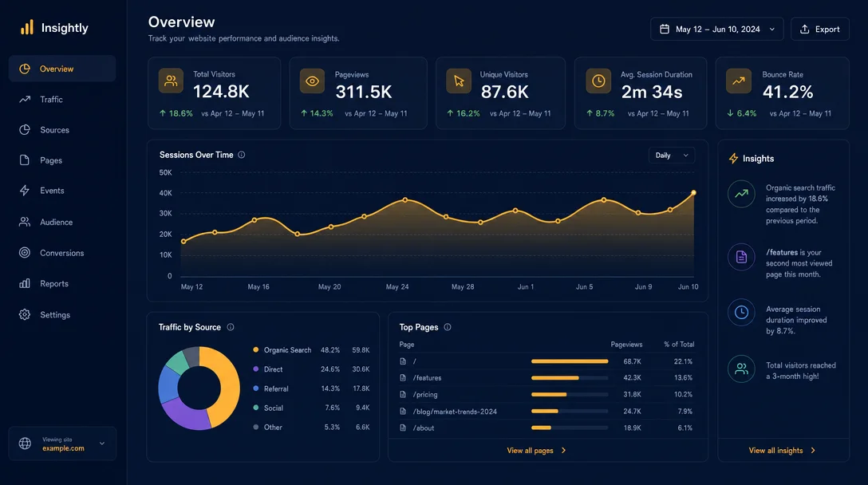Click the info icon beside Top Pages
Screen dimensions: 868x485
pyautogui.click(x=448, y=327)
